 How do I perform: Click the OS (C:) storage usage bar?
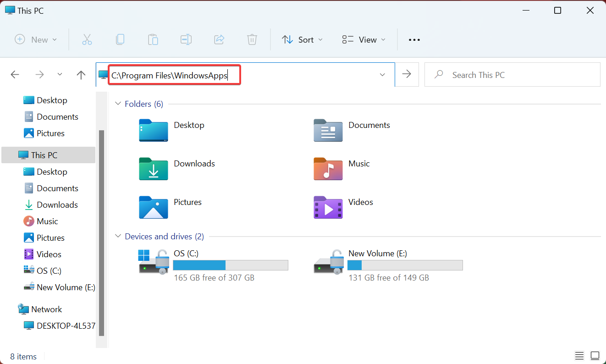[231, 265]
